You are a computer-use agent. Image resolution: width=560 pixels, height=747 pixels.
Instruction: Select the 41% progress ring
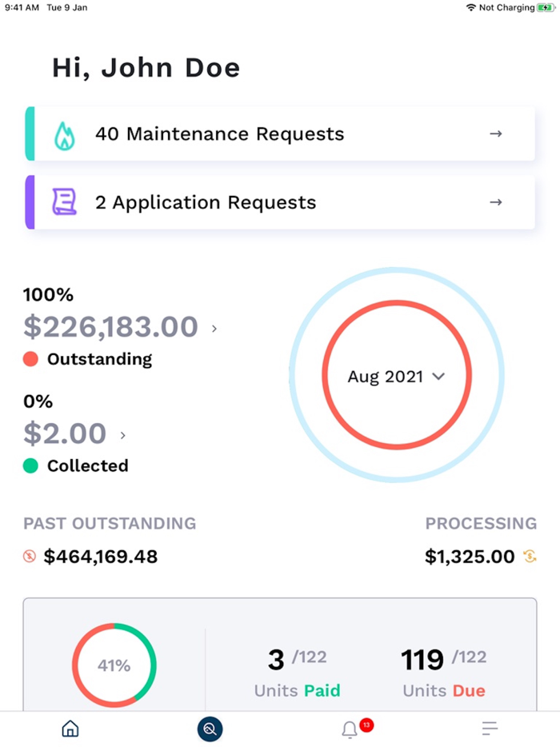pyautogui.click(x=114, y=665)
